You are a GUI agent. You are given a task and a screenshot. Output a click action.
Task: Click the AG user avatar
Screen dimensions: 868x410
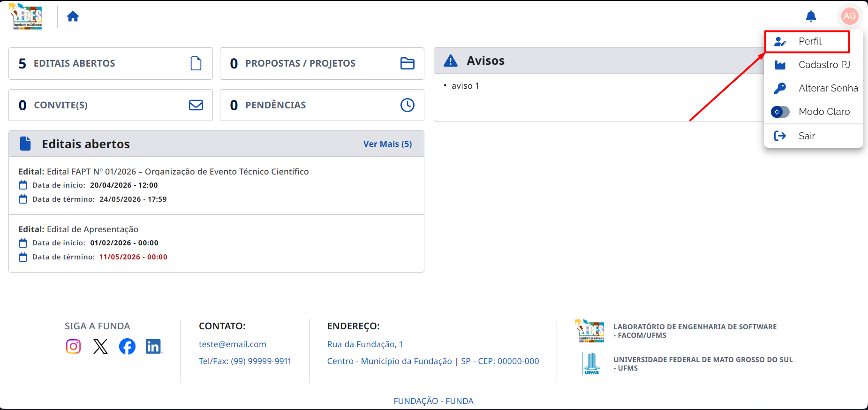point(850,16)
